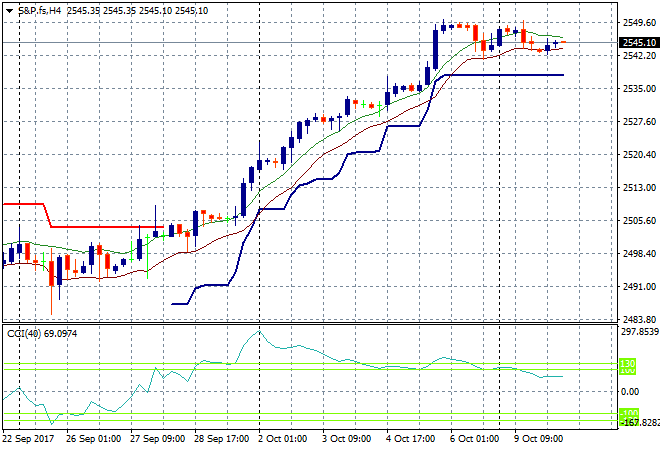Open the chart menu triangle beside S&P.fs
The height and width of the screenshot is (450, 660).
click(8, 9)
